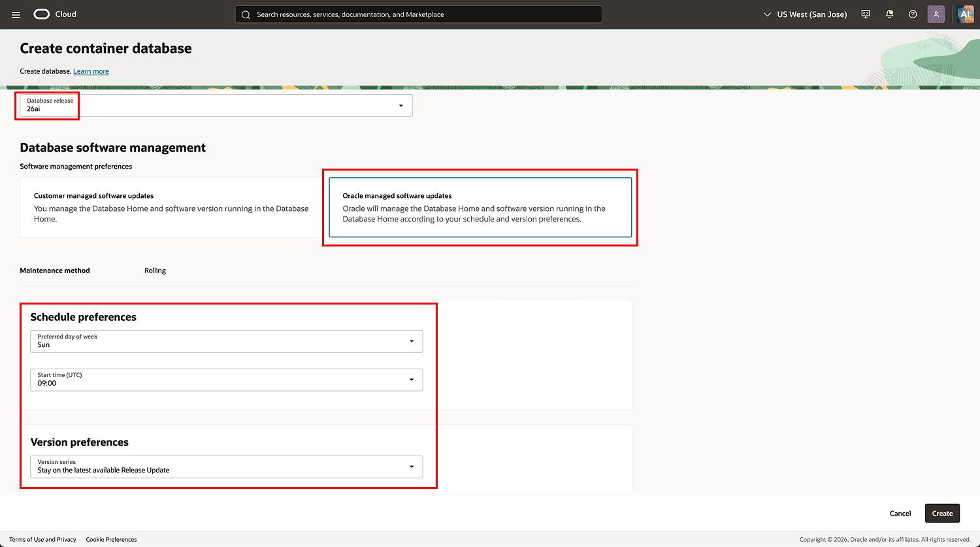Open the user profile avatar menu
Viewport: 980px width, 547px height.
tap(936, 14)
